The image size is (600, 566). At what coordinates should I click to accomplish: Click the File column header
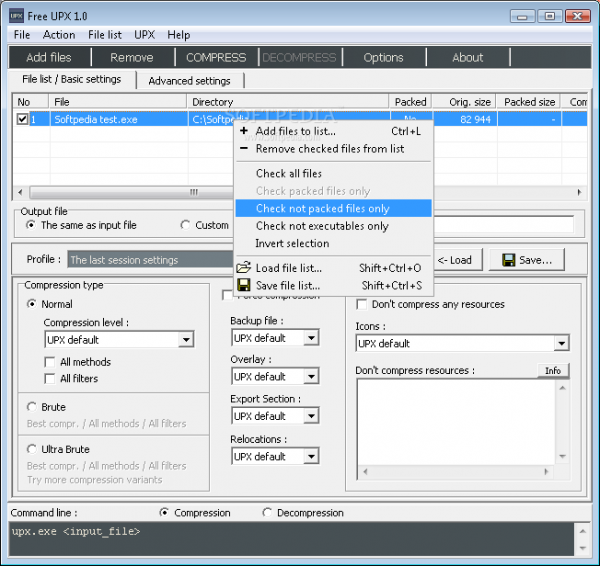coord(117,102)
